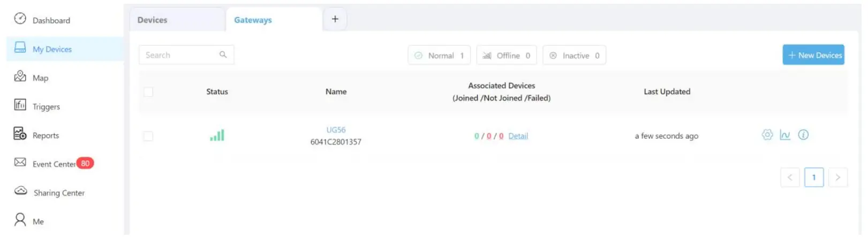Click the My Devices laptop icon
This screenshot has height=246, width=868.
pyautogui.click(x=20, y=48)
